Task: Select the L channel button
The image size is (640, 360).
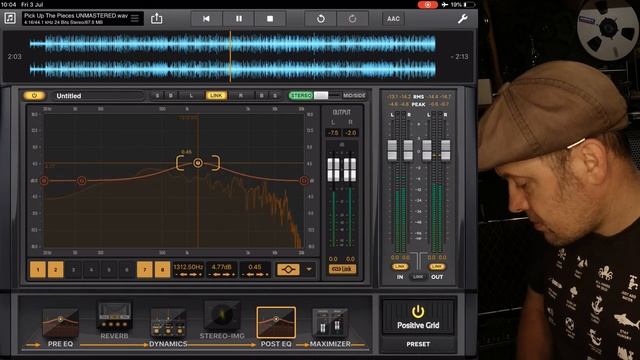Action: point(191,96)
